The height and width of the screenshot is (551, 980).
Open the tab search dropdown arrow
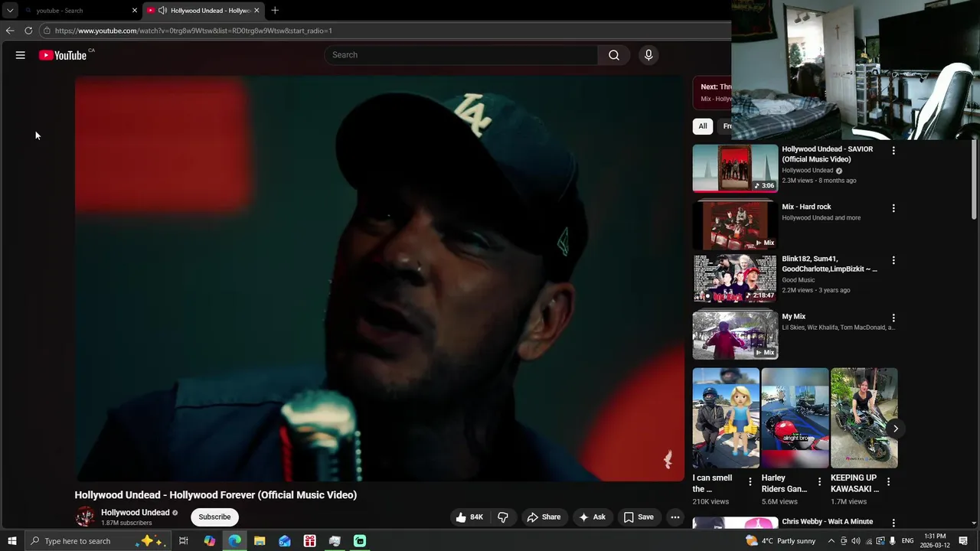tap(10, 11)
